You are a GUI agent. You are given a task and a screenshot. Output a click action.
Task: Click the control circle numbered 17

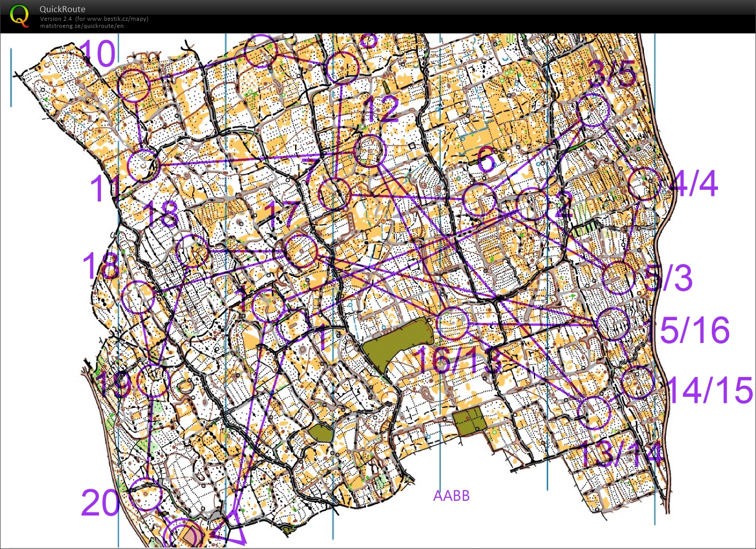(x=301, y=251)
